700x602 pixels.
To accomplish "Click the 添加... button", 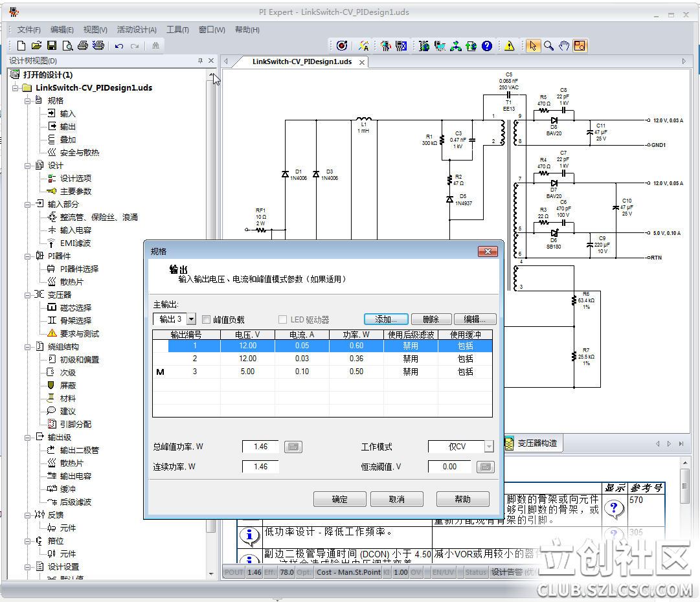I will pos(386,319).
